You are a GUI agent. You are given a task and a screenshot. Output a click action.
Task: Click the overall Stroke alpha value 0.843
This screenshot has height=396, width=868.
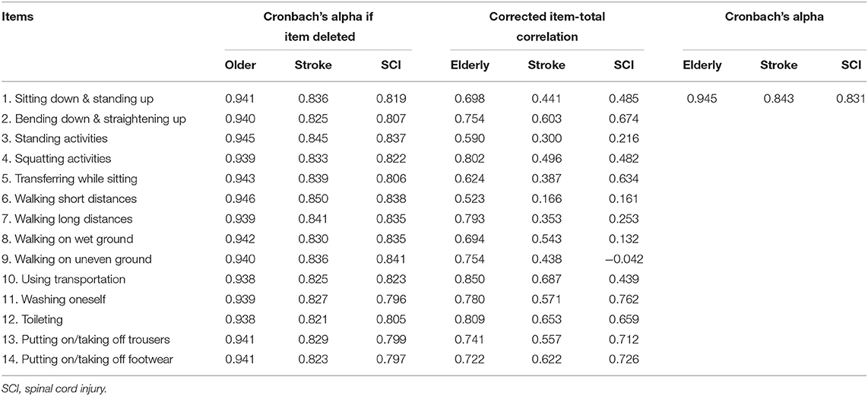pyautogui.click(x=778, y=99)
